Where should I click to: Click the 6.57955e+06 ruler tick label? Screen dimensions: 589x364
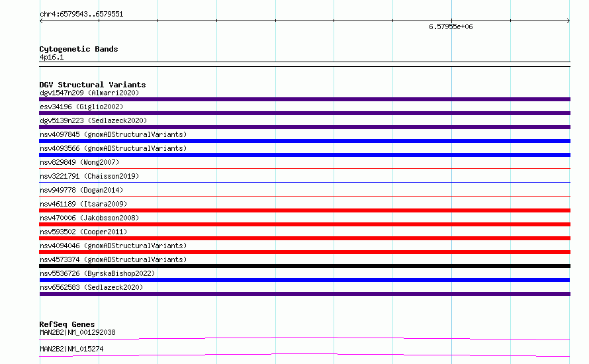tap(451, 26)
